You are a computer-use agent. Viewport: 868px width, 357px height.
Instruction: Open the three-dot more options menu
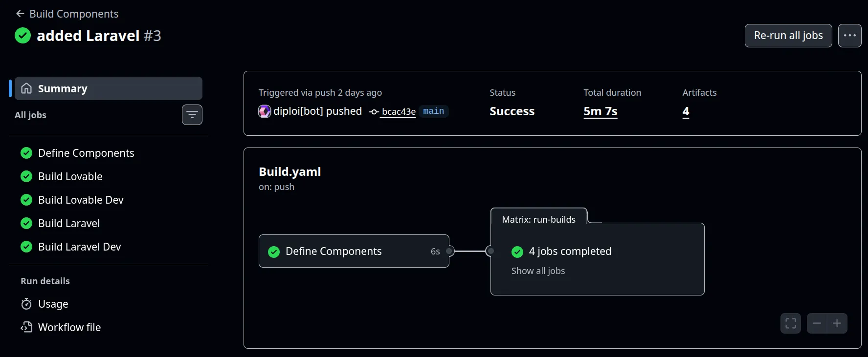(x=850, y=36)
